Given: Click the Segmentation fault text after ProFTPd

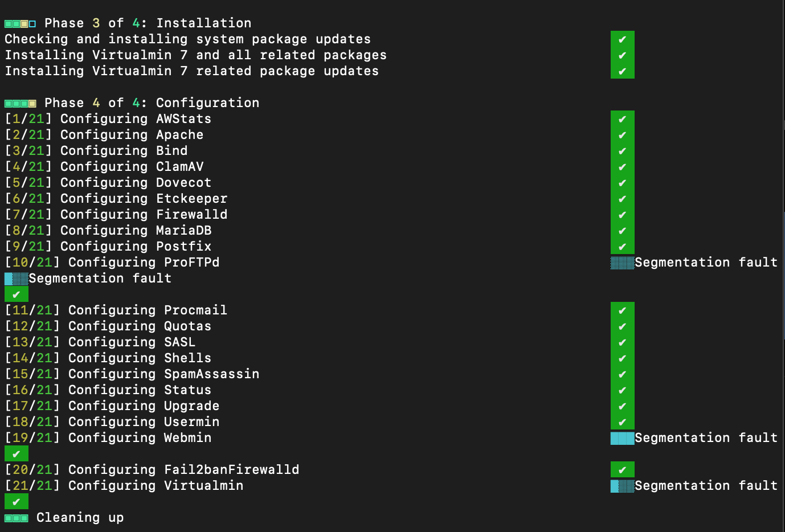Looking at the screenshot, I should [x=706, y=263].
